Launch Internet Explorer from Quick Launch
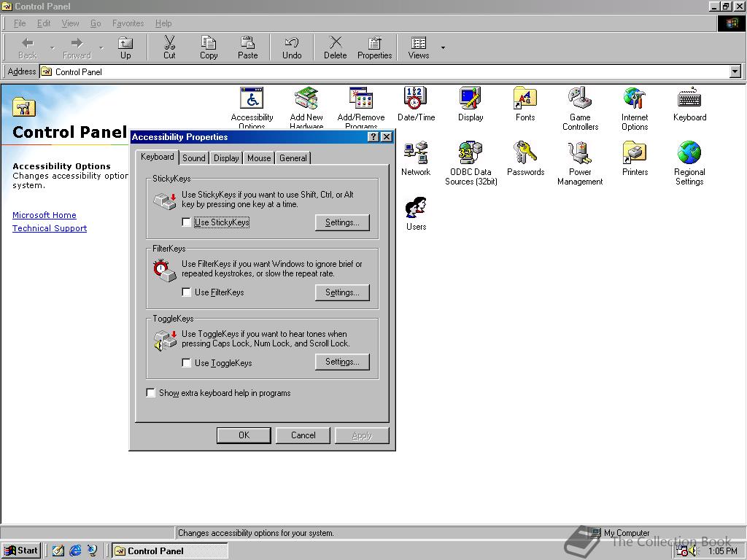Image resolution: width=747 pixels, height=560 pixels. tap(75, 551)
